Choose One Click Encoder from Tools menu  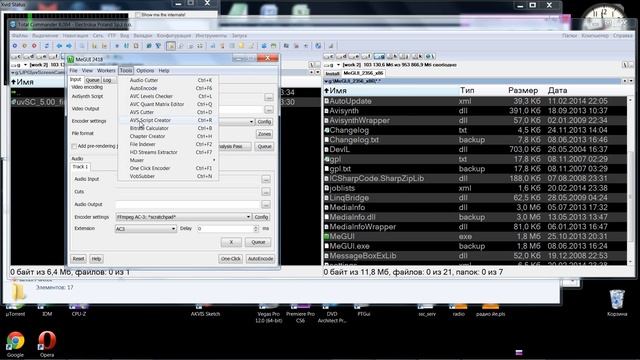pos(168,168)
